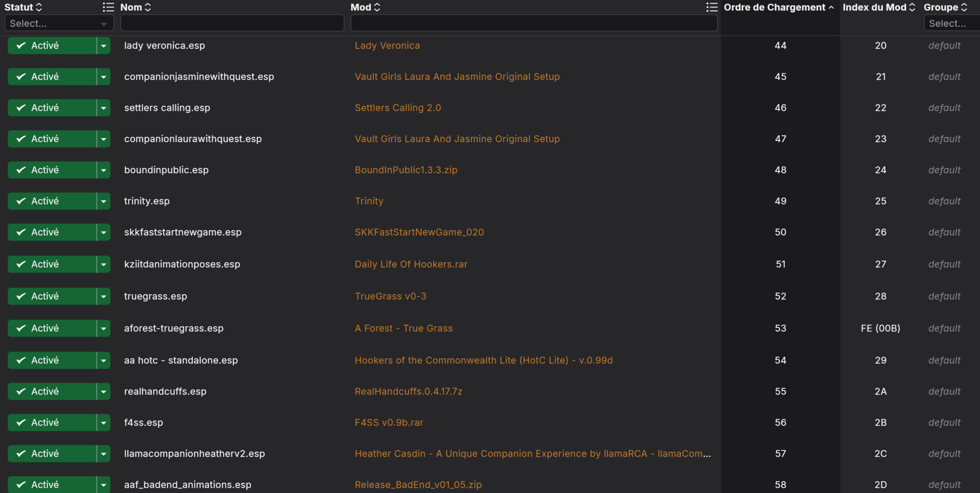Open the Heather Casdin companion mod link

click(x=532, y=454)
